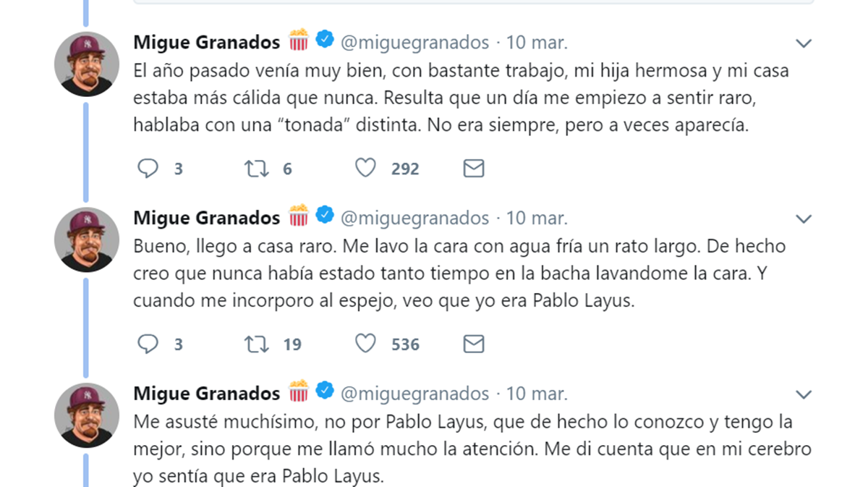Open the first tweet's avatar picture
The image size is (868, 487).
coord(87,64)
